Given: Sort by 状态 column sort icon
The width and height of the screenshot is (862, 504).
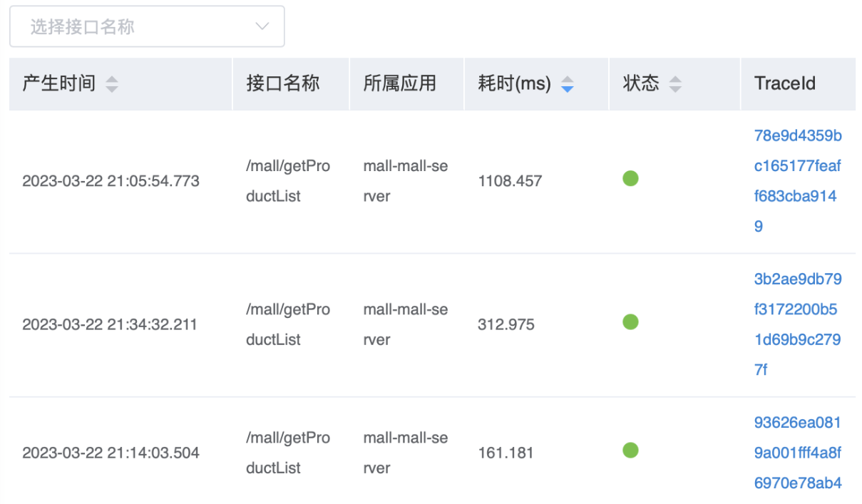Looking at the screenshot, I should [675, 84].
